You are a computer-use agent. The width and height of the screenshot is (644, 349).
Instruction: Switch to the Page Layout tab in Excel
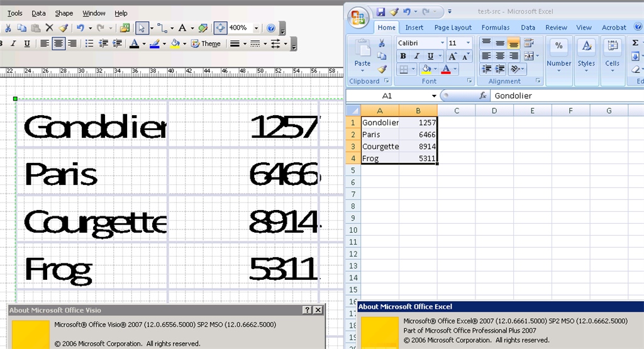(453, 28)
